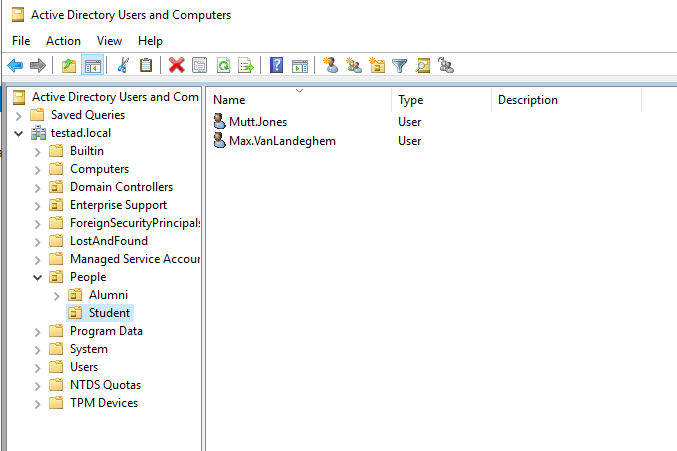
Task: Click the Refresh toolbar icon
Action: coord(223,66)
